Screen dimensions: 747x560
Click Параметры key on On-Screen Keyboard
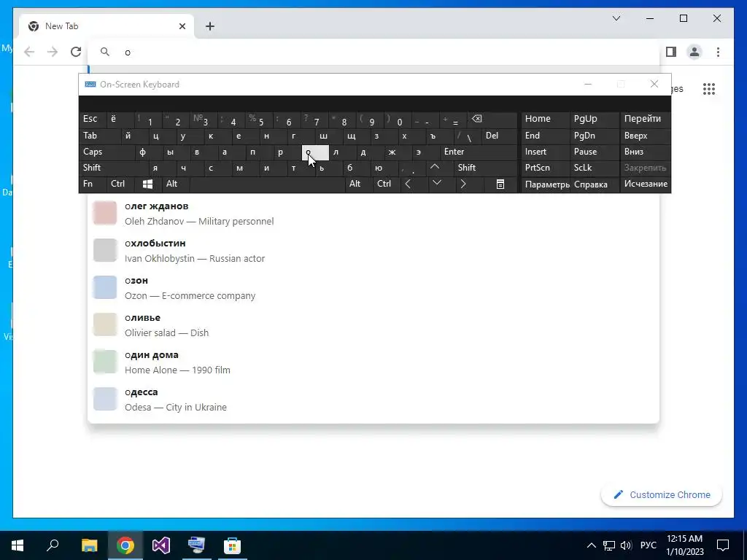tap(546, 184)
